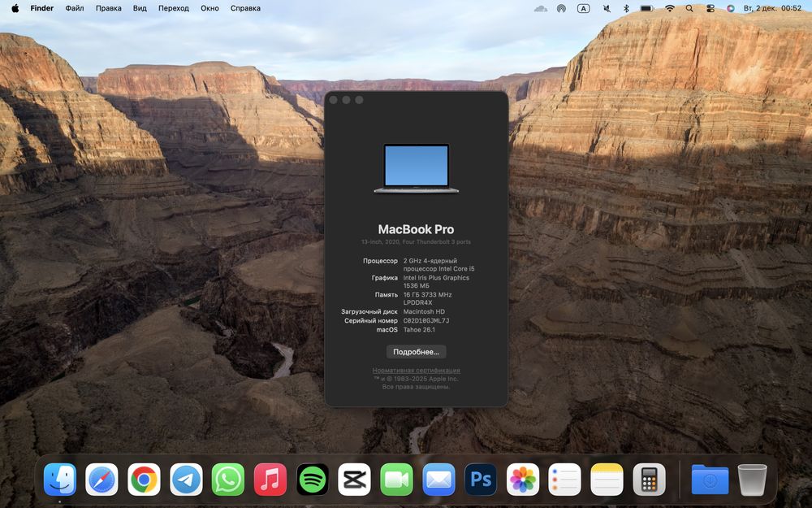
Task: Open the Справка menu
Action: pos(245,8)
